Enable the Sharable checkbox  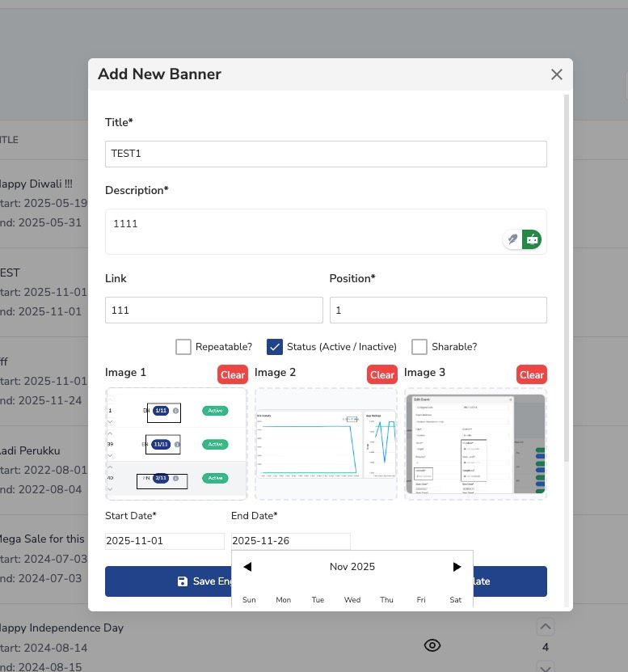(x=419, y=347)
